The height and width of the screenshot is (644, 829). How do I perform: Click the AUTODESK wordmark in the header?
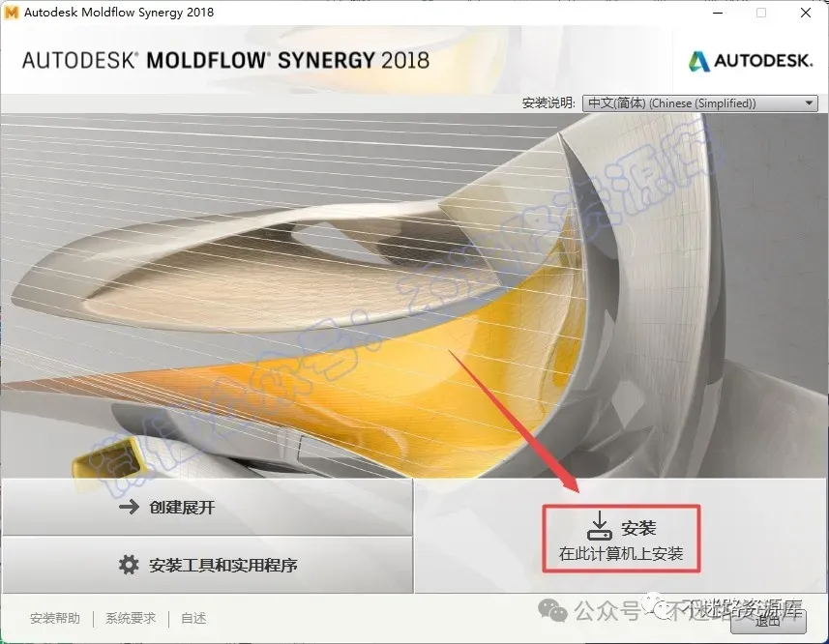coord(763,61)
